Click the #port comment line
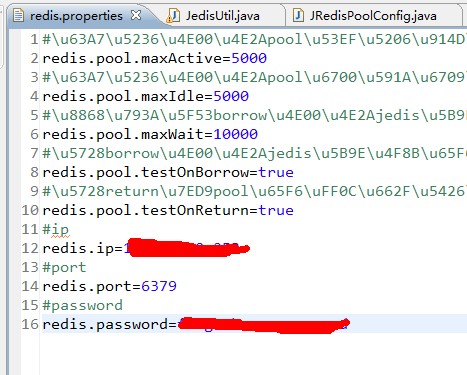467x375 pixels. click(x=64, y=267)
